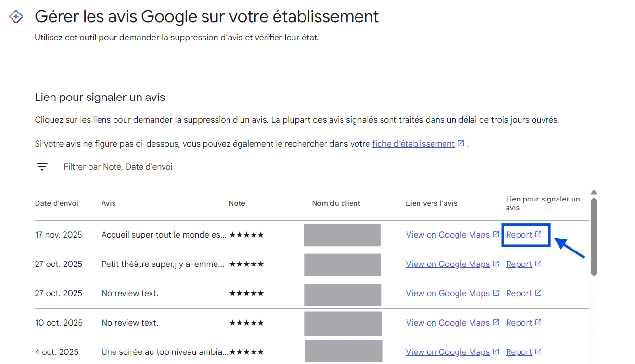
Task: Click the Google business tool diamond logo
Action: (x=16, y=15)
